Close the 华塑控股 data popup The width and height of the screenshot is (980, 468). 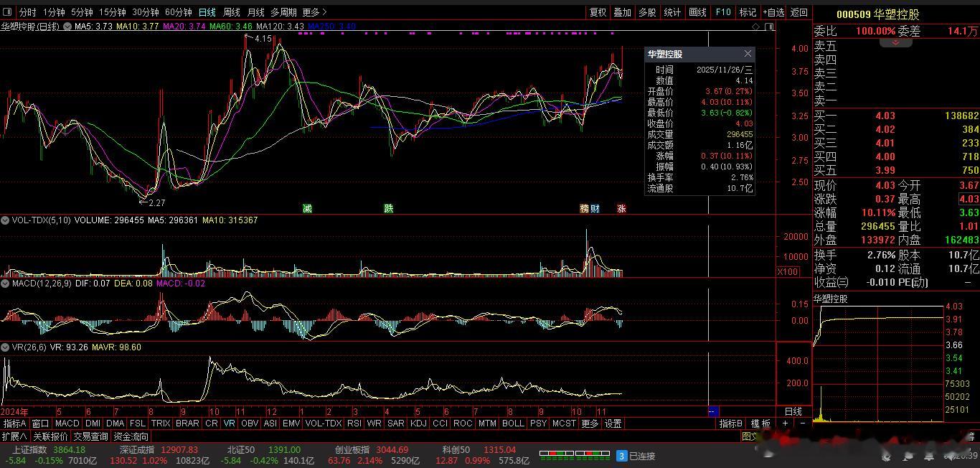click(x=748, y=54)
